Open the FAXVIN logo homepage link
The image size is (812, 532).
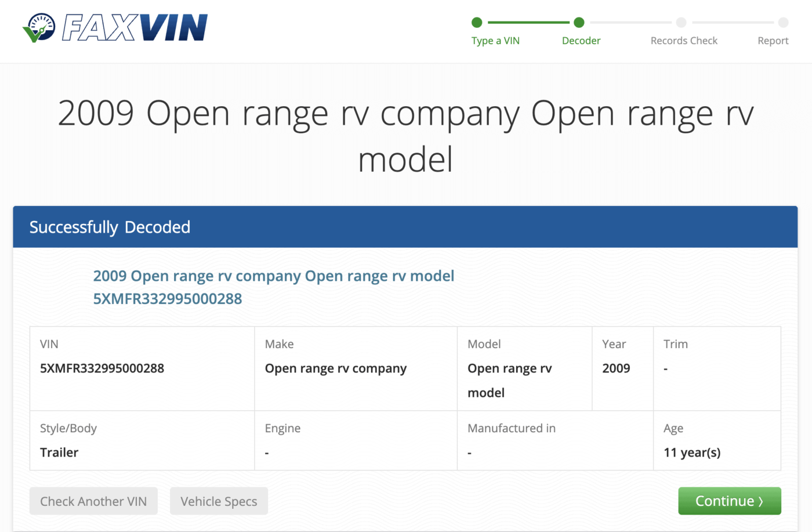[x=115, y=28]
